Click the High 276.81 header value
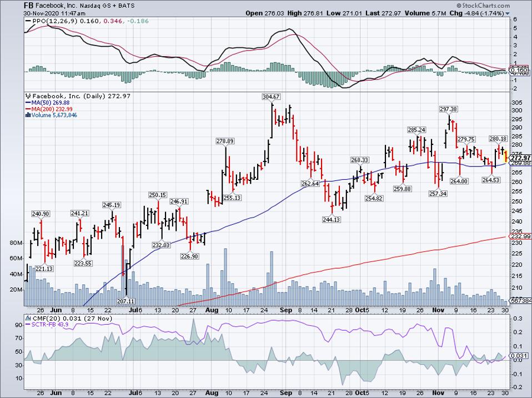The image size is (532, 398). [x=305, y=13]
